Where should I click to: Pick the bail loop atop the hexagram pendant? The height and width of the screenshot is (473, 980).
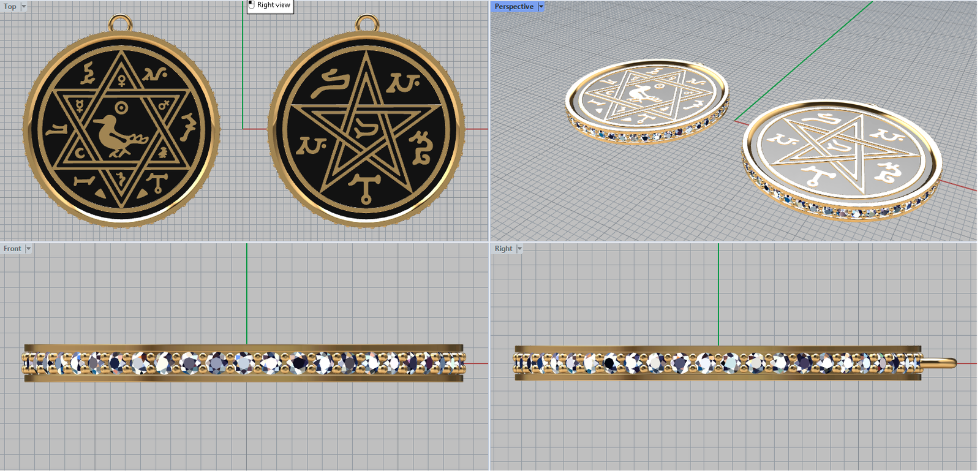coord(121,23)
